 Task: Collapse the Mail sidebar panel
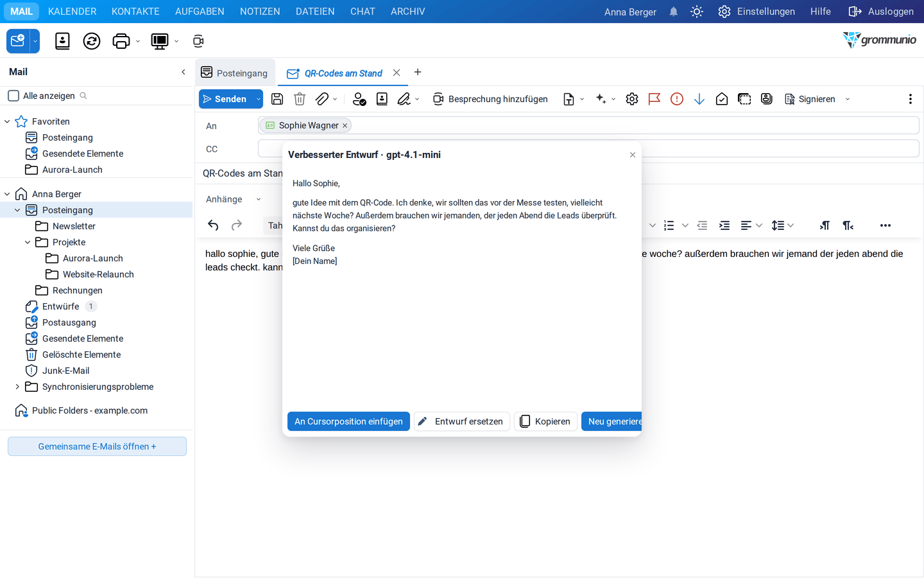184,72
